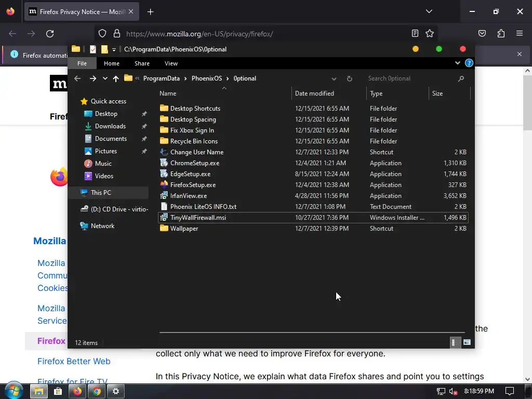Viewport: 532px width, 399px height.
Task: Refresh the Explorer folder view
Action: point(350,78)
